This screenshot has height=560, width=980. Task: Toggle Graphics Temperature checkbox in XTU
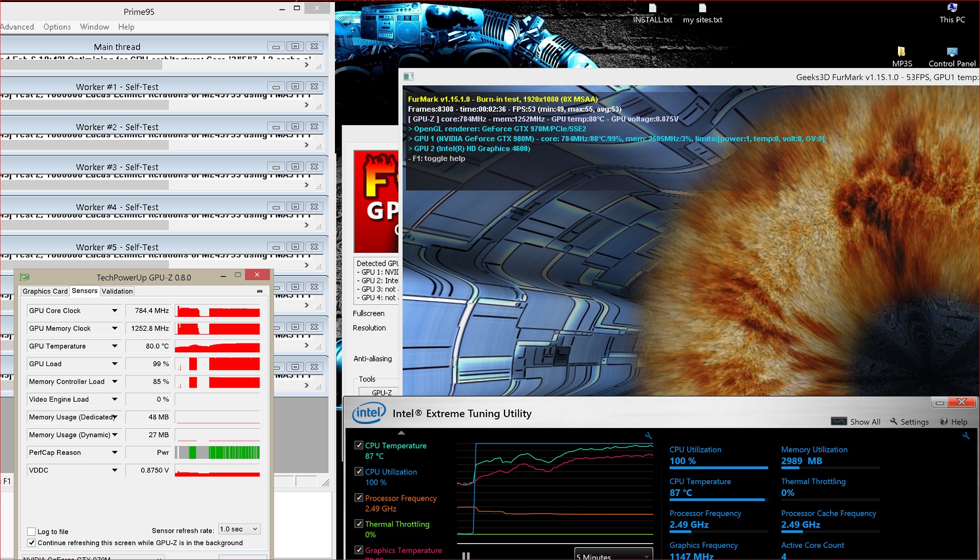tap(359, 550)
